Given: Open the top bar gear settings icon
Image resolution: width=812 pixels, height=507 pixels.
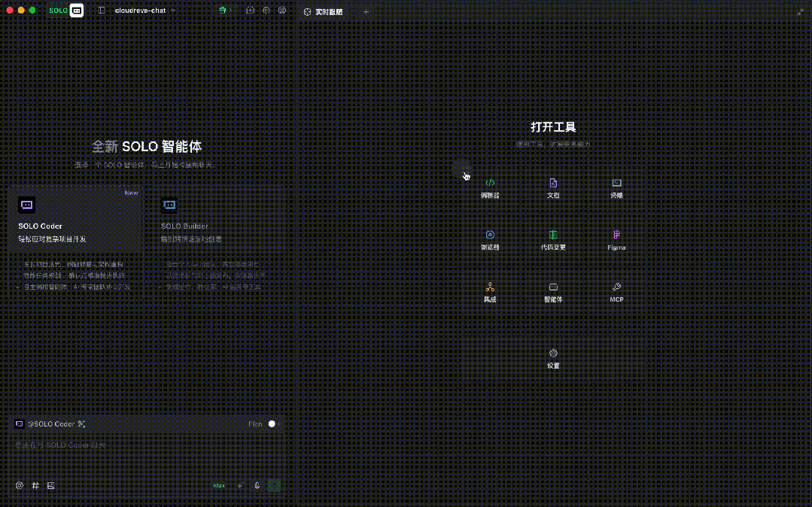Looking at the screenshot, I should 266,11.
